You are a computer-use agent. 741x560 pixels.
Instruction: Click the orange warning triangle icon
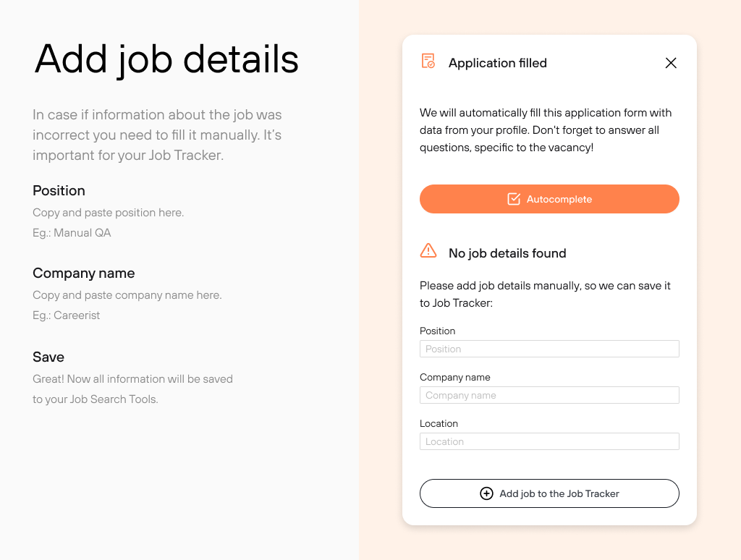[x=428, y=251]
